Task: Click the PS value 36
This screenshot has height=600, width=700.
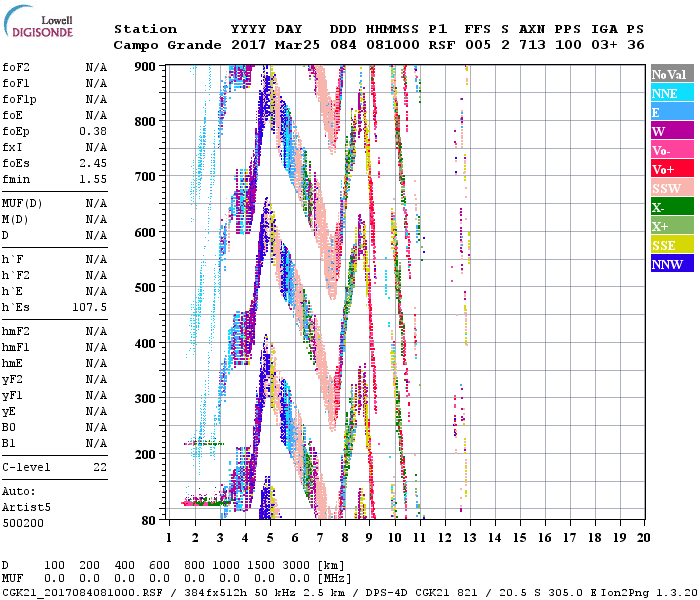Action: coord(636,45)
